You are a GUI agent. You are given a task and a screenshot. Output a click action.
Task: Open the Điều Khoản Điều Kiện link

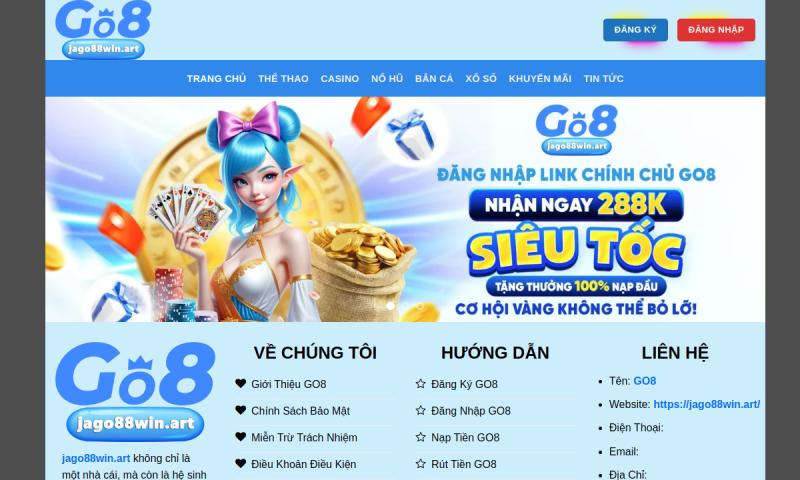coord(304,464)
